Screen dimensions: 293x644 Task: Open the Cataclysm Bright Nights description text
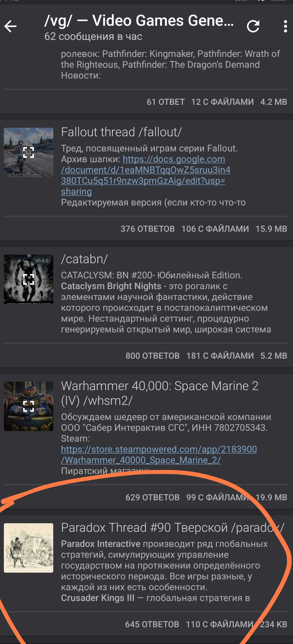[x=166, y=302]
